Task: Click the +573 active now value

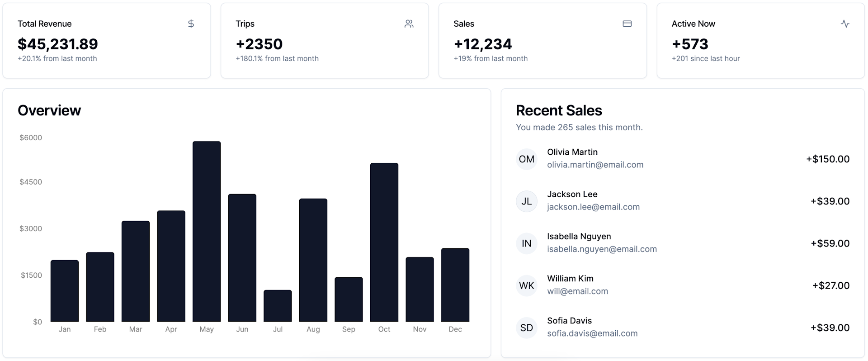Action: coord(690,44)
